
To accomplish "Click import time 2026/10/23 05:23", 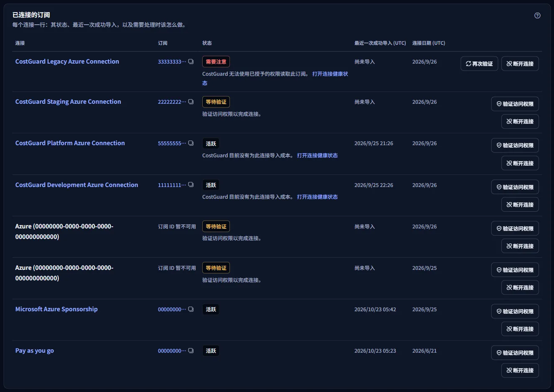I will pyautogui.click(x=375, y=351).
